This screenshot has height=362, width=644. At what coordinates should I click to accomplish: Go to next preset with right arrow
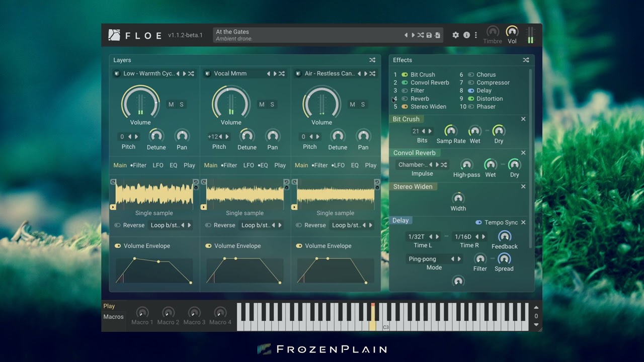pyautogui.click(x=413, y=35)
